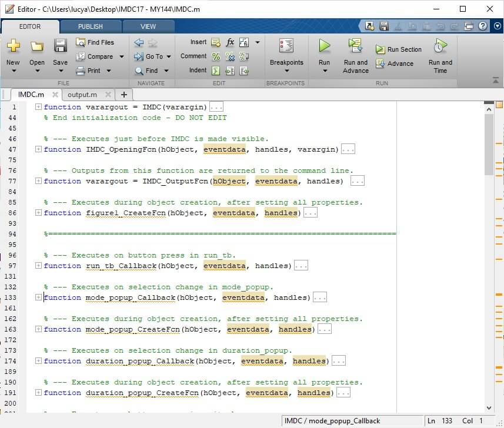Expand the duration_popup_Callback fold on line 174
504x428 pixels.
(x=38, y=361)
